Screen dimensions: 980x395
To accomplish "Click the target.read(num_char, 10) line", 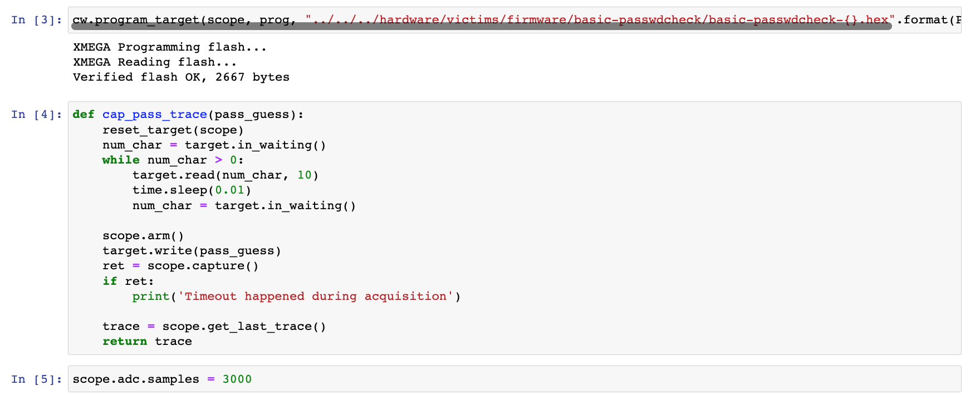I will pyautogui.click(x=225, y=175).
